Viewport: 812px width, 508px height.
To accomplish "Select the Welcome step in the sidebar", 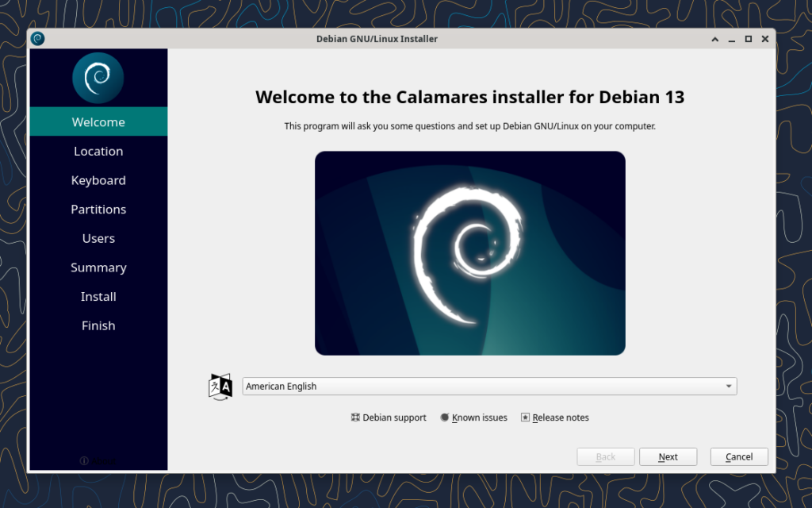I will pyautogui.click(x=98, y=121).
